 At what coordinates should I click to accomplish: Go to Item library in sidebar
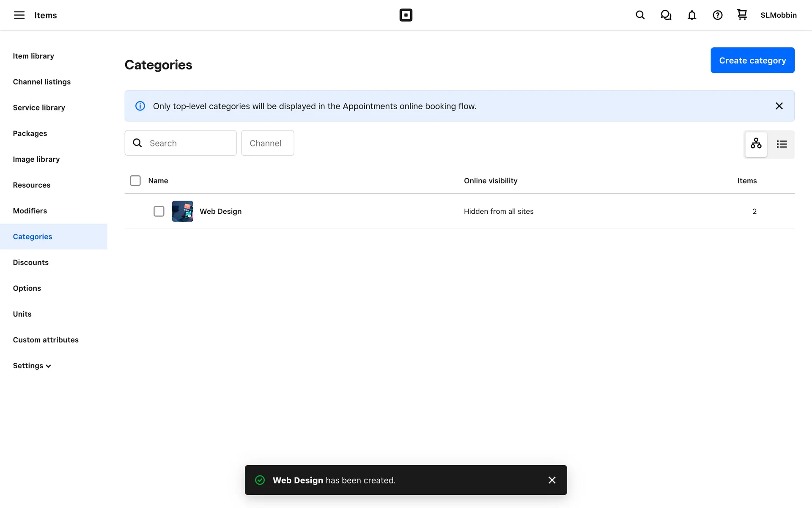click(x=33, y=56)
